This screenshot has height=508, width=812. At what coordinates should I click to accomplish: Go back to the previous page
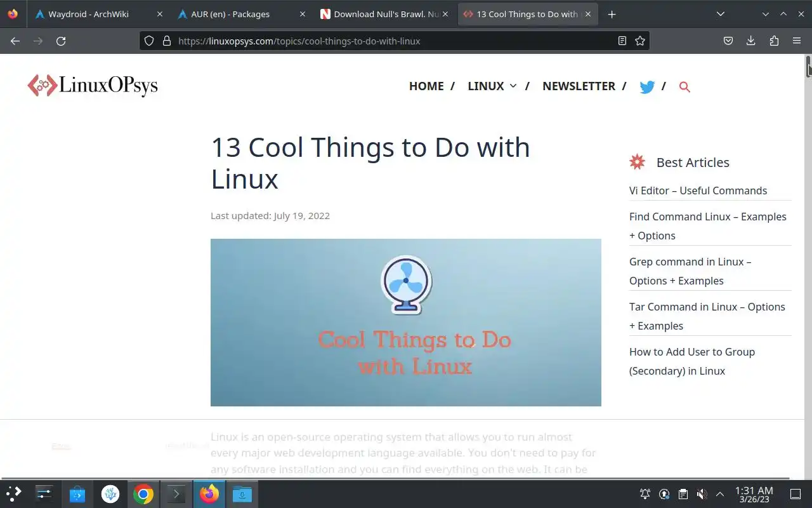coord(15,41)
